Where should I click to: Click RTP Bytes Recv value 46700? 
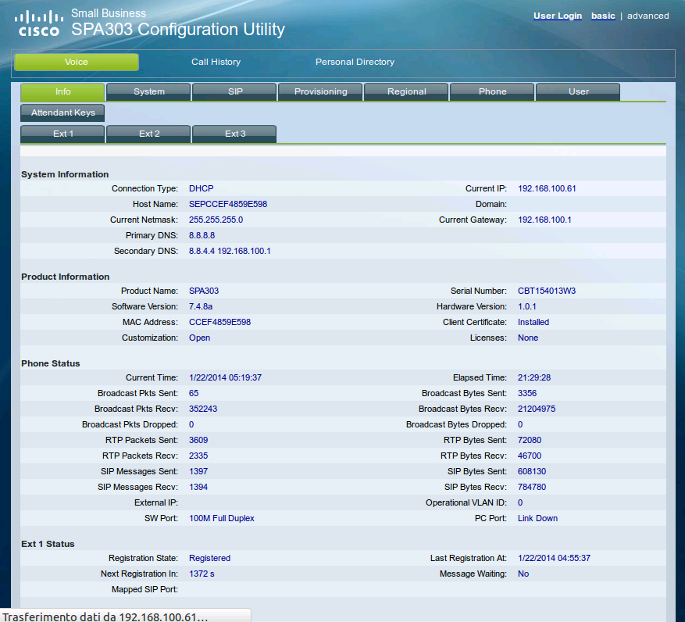(x=529, y=456)
